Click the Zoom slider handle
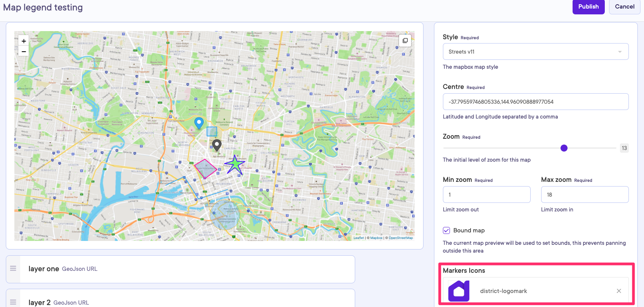 564,148
